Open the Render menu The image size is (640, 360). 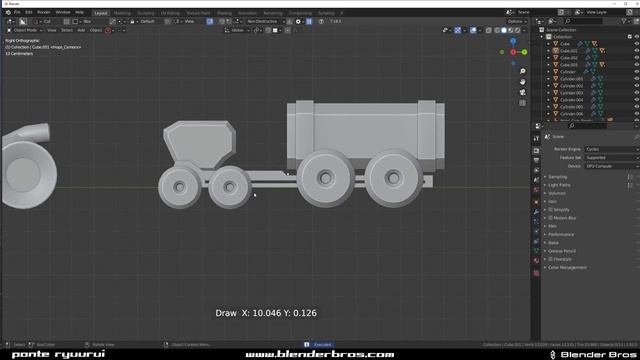pos(44,13)
